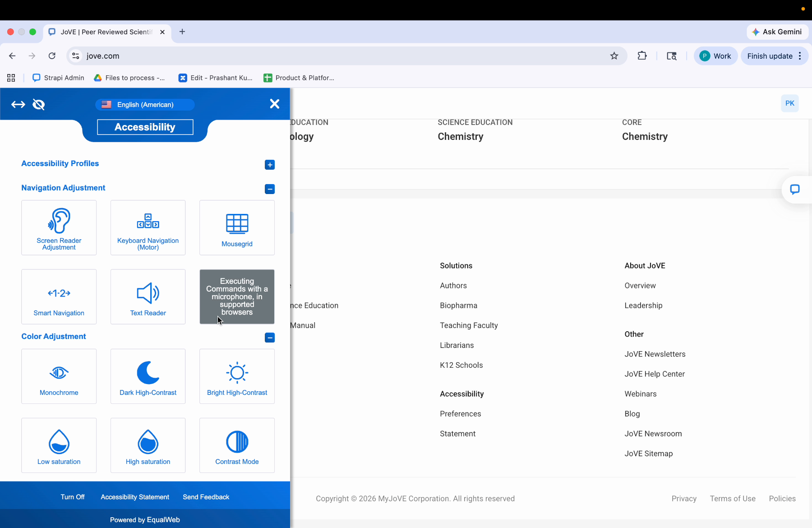Enable Dark High-Contrast mode

[148, 376]
